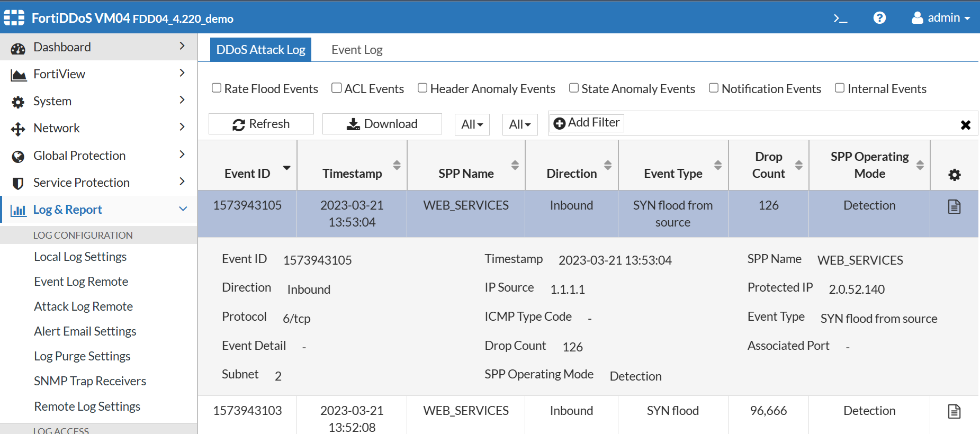
Task: Click the Network arrows icon
Action: pos(18,129)
